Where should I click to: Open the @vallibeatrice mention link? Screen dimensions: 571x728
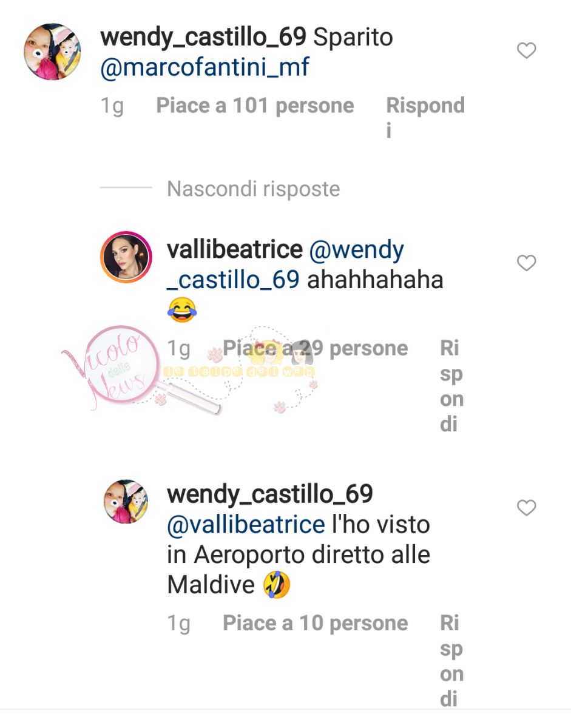tap(246, 524)
